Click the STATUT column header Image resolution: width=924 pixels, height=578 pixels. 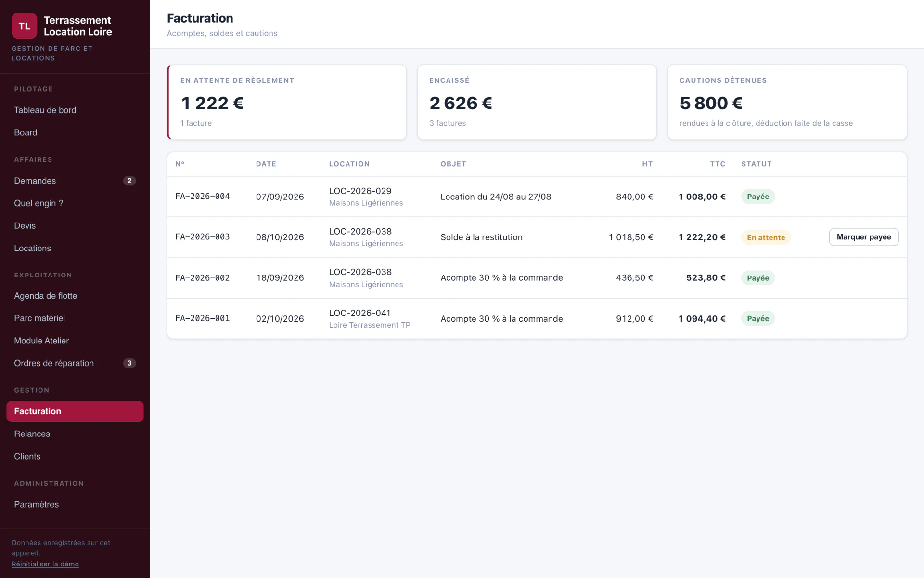coord(757,164)
